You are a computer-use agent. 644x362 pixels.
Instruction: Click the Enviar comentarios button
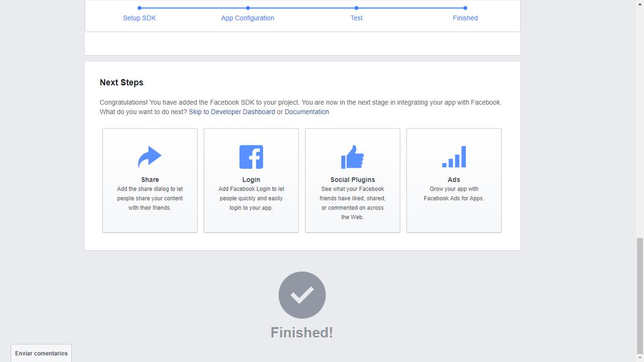point(40,353)
